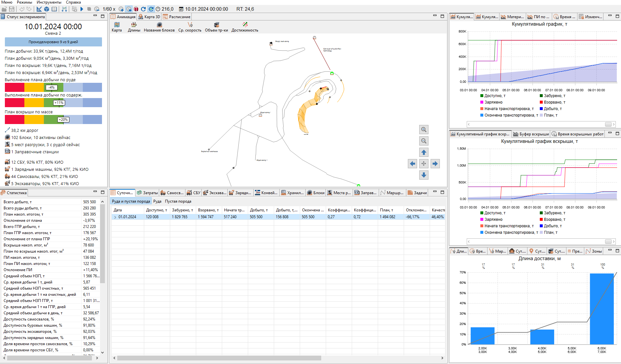The height and width of the screenshot is (364, 621).
Task: Toggle Названия блоков on map
Action: [159, 27]
